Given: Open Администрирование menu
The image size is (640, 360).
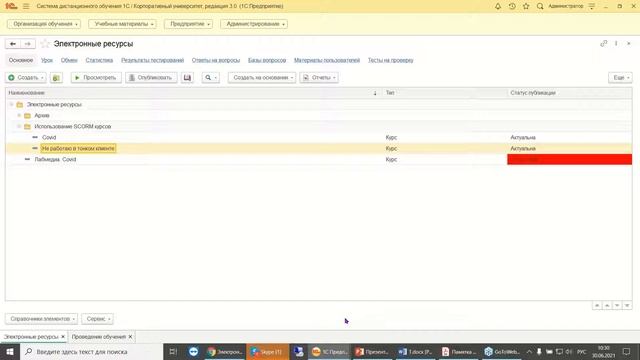Looking at the screenshot, I should [x=254, y=24].
